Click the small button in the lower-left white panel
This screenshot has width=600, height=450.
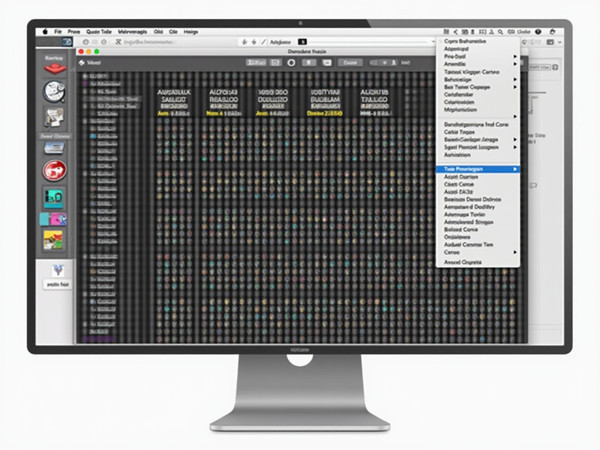[x=54, y=284]
